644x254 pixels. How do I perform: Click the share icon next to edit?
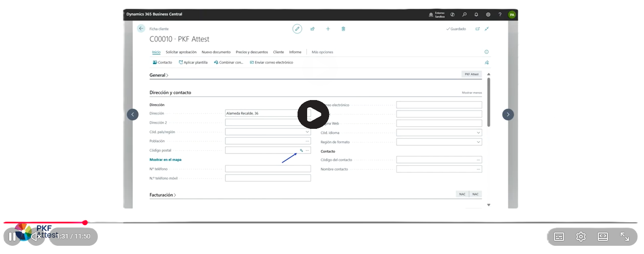tap(313, 29)
